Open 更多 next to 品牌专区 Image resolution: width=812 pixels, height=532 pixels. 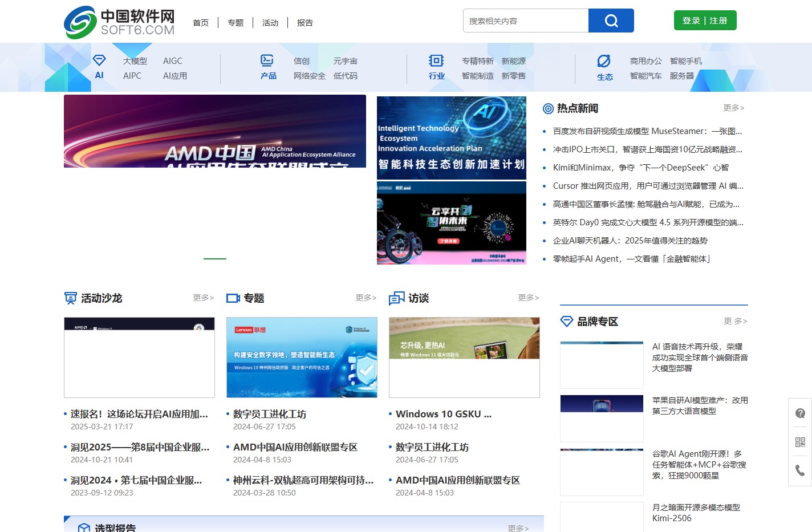click(x=736, y=321)
